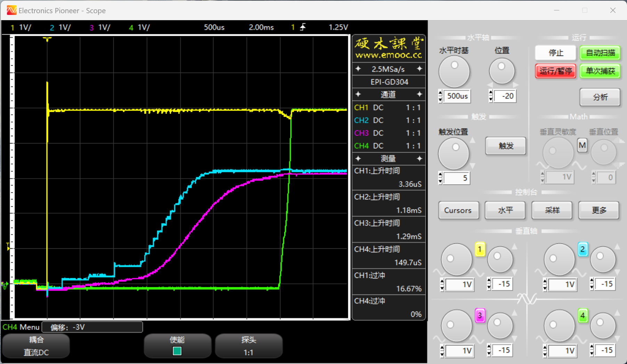The image size is (627, 364).
Task: Click the down triangle beside 触发位置 knob
Action: [472, 165]
